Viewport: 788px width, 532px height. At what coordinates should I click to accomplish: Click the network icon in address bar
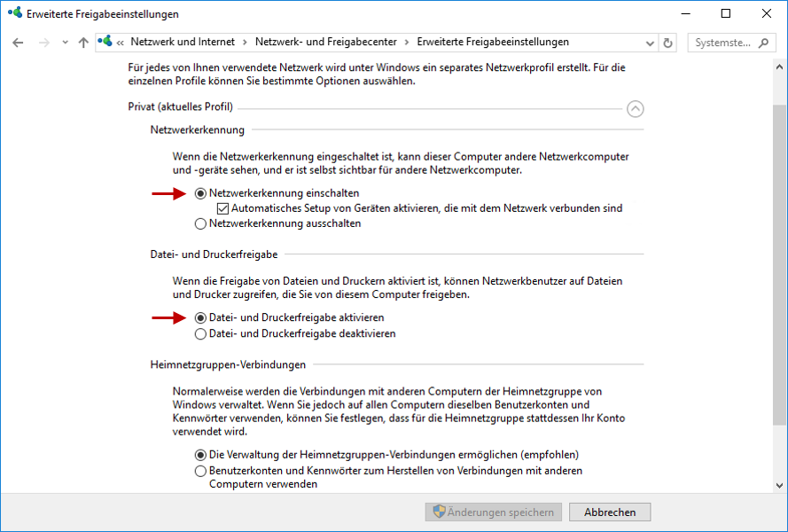tap(105, 42)
